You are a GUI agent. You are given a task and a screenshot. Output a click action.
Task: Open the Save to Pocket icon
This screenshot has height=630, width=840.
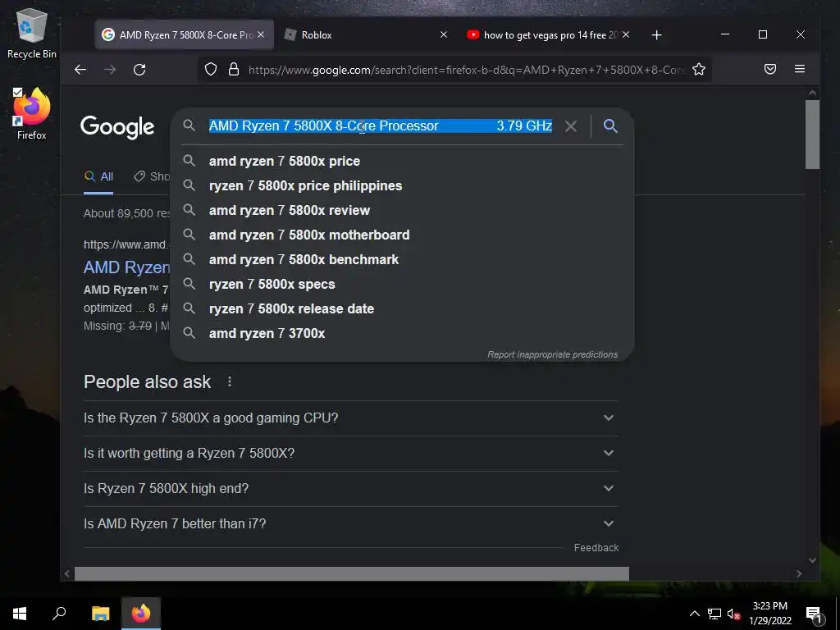pos(769,69)
